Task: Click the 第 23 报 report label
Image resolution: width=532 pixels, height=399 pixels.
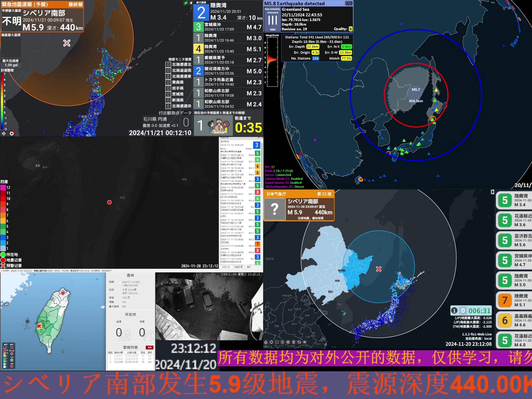Action: click(324, 194)
